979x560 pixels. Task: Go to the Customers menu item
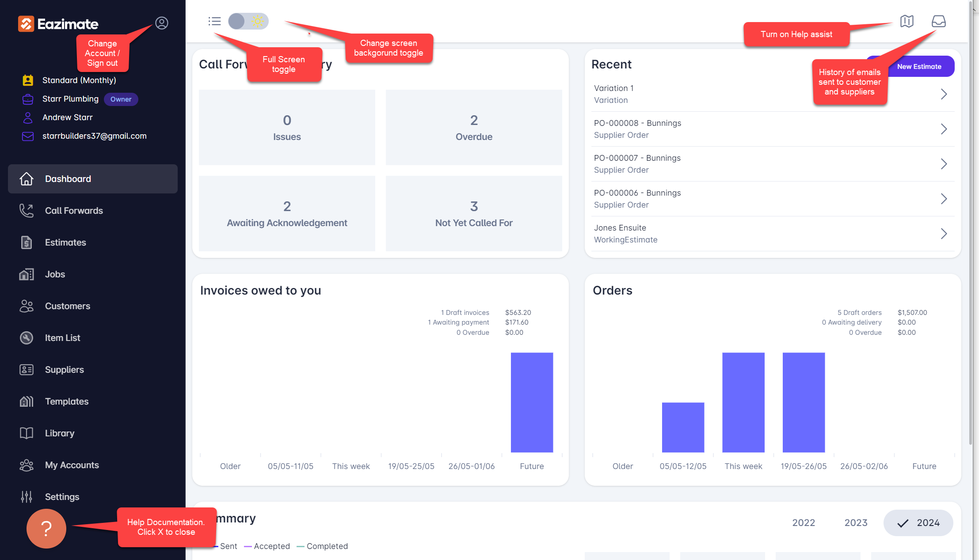tap(67, 306)
